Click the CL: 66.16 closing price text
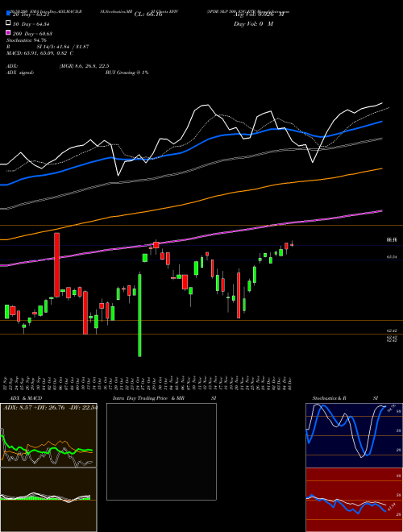Screen dimensions: 403x532 [x=148, y=15]
